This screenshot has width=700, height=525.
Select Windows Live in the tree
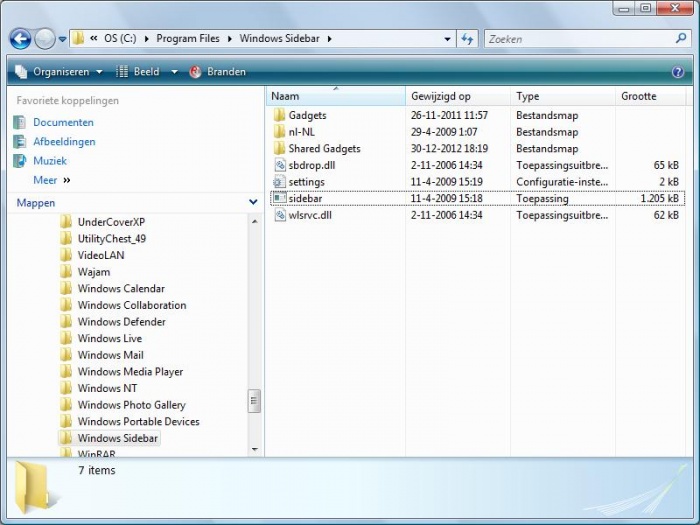[x=110, y=338]
